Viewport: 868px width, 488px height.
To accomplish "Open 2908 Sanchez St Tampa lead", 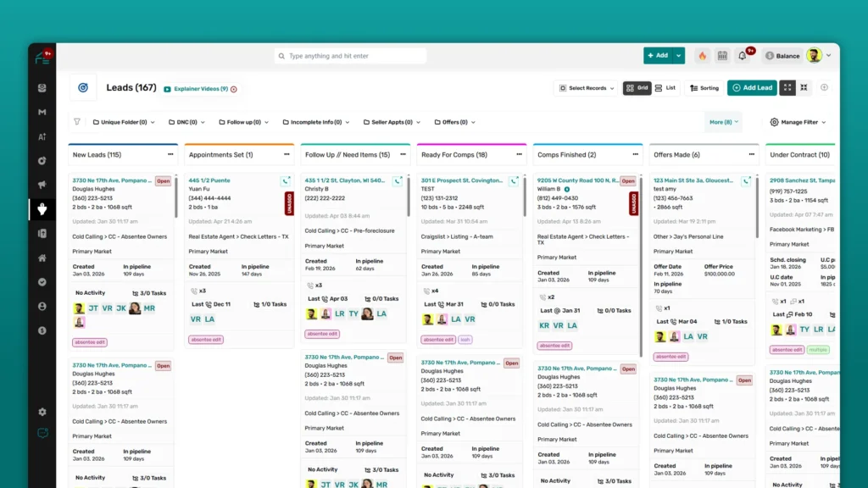I will point(802,180).
